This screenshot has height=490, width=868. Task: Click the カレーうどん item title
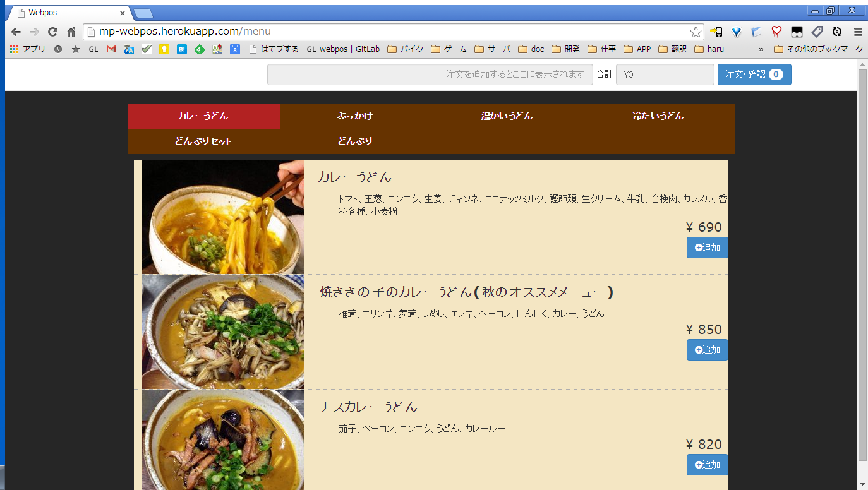(x=355, y=177)
